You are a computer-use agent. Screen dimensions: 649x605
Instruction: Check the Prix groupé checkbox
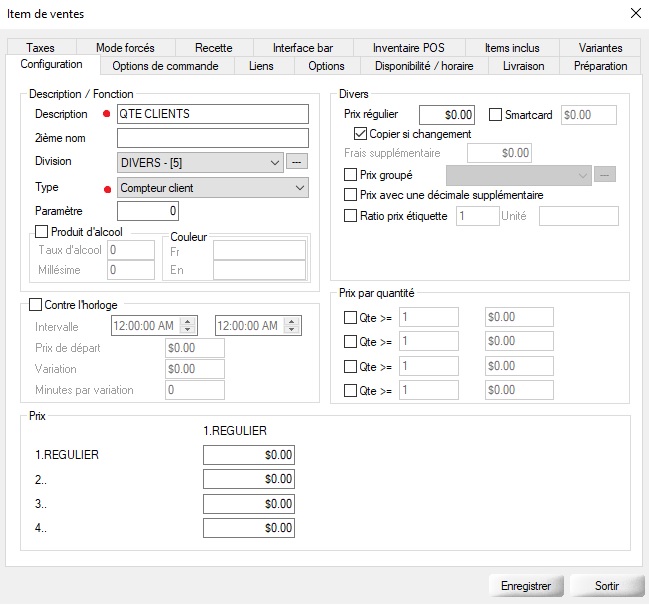(x=350, y=175)
